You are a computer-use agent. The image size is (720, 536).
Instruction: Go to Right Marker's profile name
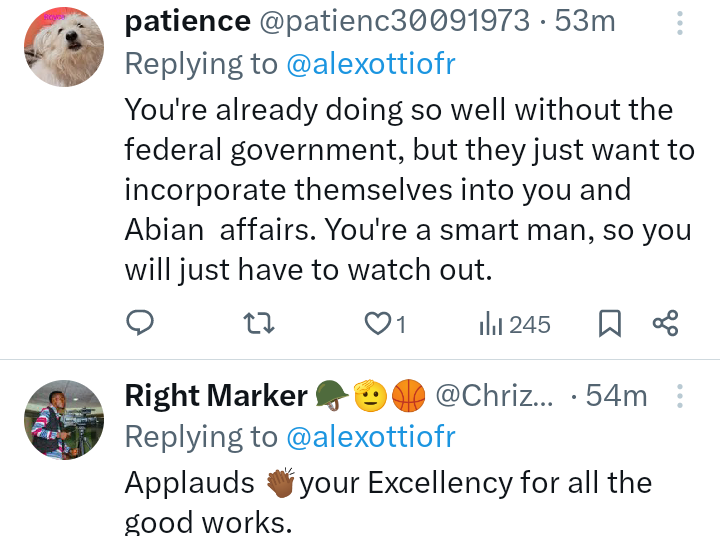pyautogui.click(x=215, y=396)
